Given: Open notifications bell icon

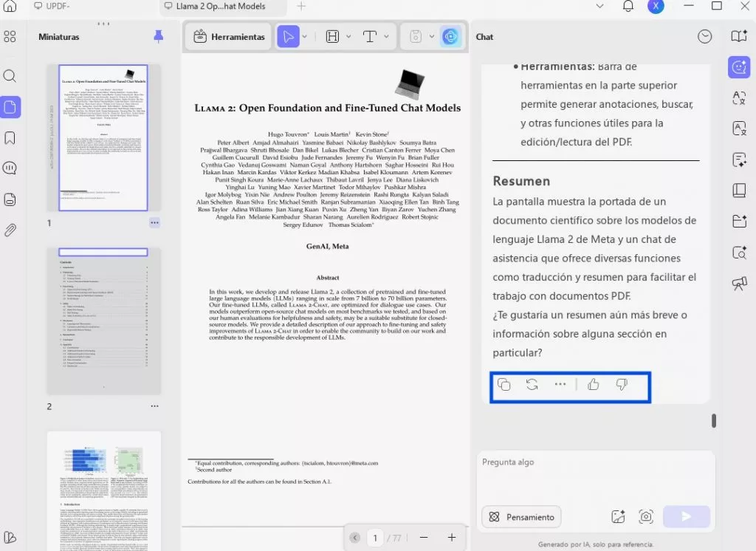Looking at the screenshot, I should click(628, 6).
